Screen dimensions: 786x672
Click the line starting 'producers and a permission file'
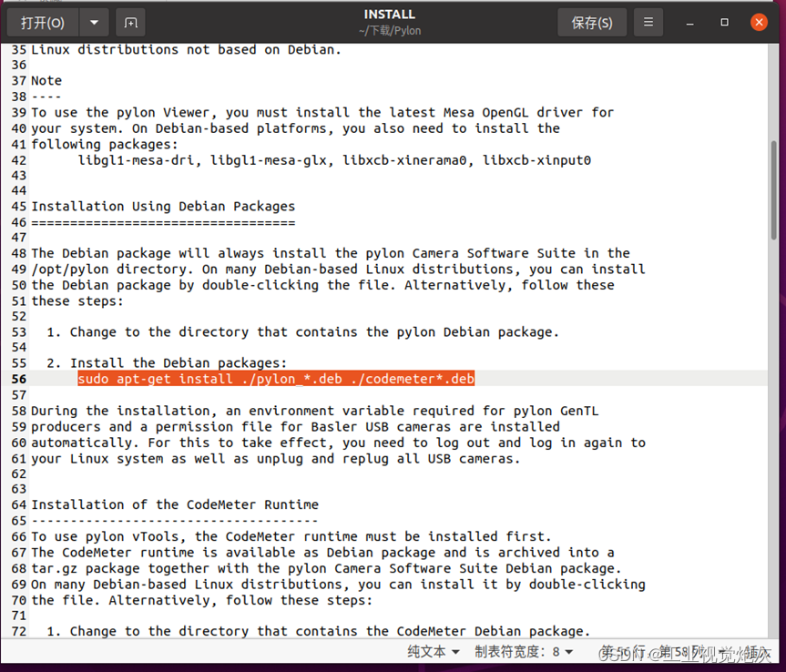[x=296, y=426]
